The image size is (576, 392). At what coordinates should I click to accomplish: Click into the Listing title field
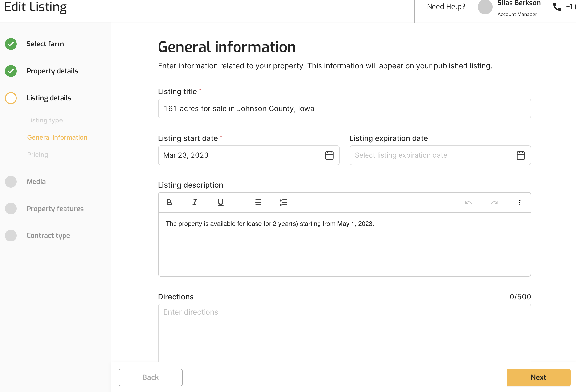tap(344, 109)
